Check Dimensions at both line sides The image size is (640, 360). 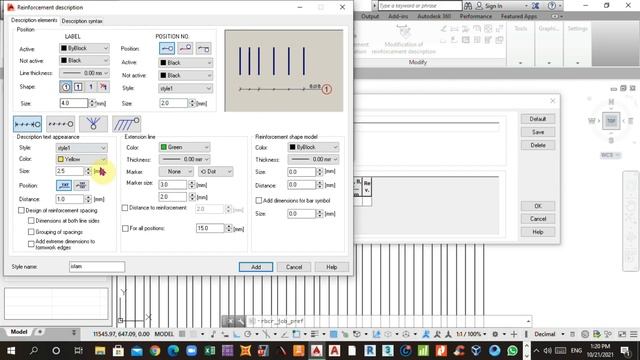[x=31, y=220]
